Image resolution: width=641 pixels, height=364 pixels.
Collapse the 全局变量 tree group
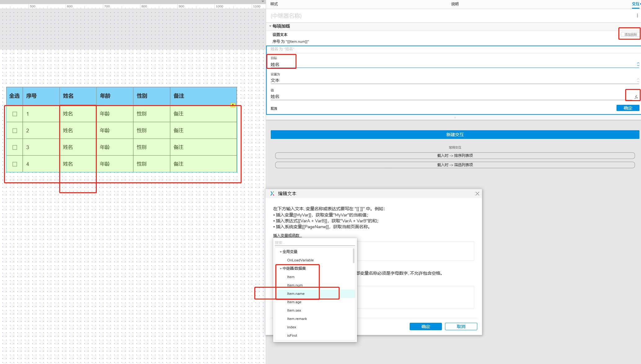281,252
